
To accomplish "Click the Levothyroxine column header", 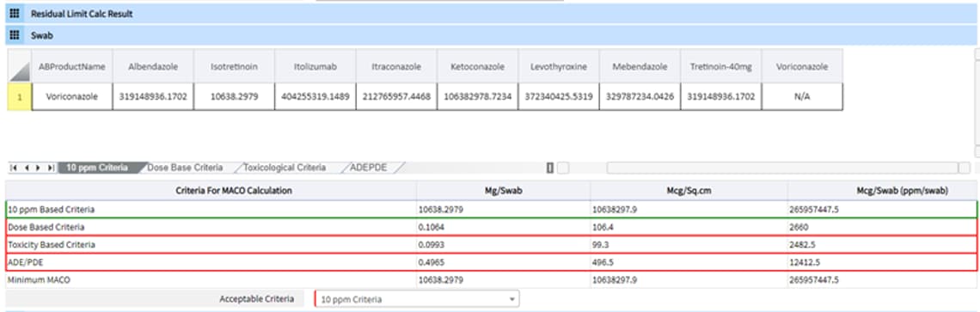I will (x=559, y=66).
